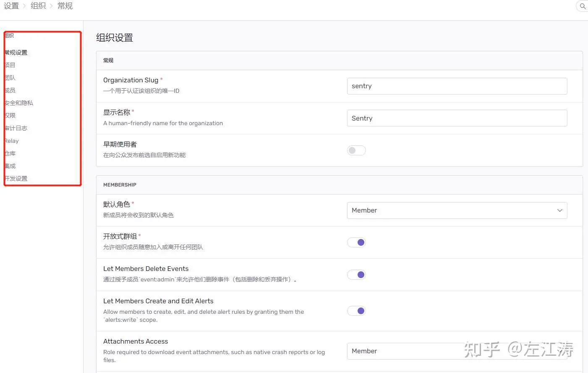Image resolution: width=588 pixels, height=373 pixels.
Task: Click the 组织 breadcrumb link
Action: (38, 6)
